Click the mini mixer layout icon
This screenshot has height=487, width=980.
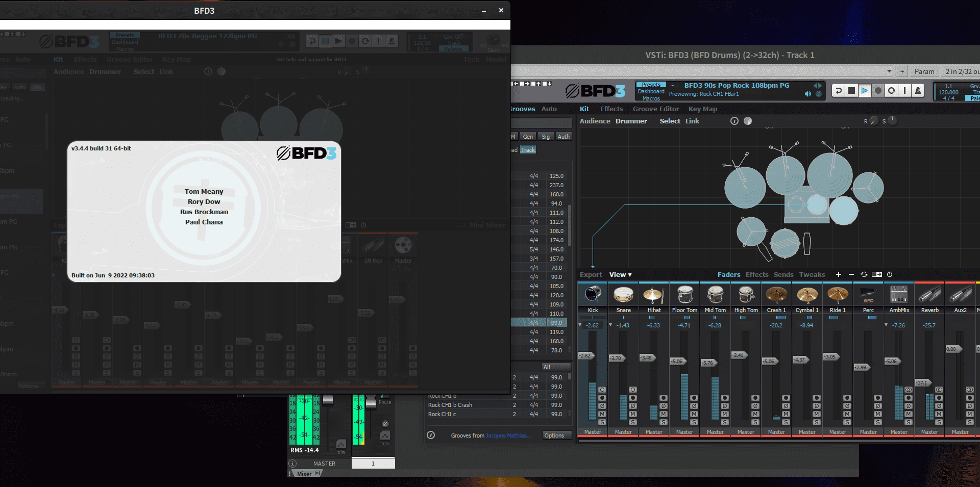point(877,274)
